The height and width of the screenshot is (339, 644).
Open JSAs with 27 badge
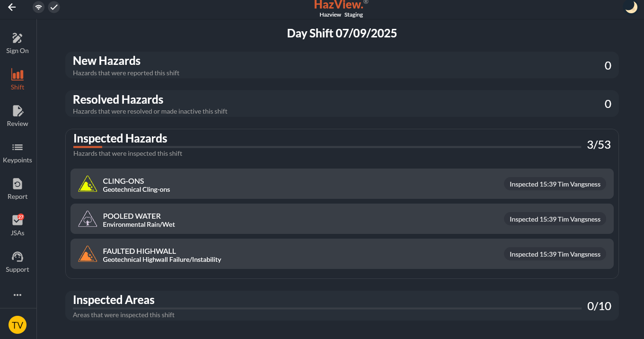pos(18,225)
